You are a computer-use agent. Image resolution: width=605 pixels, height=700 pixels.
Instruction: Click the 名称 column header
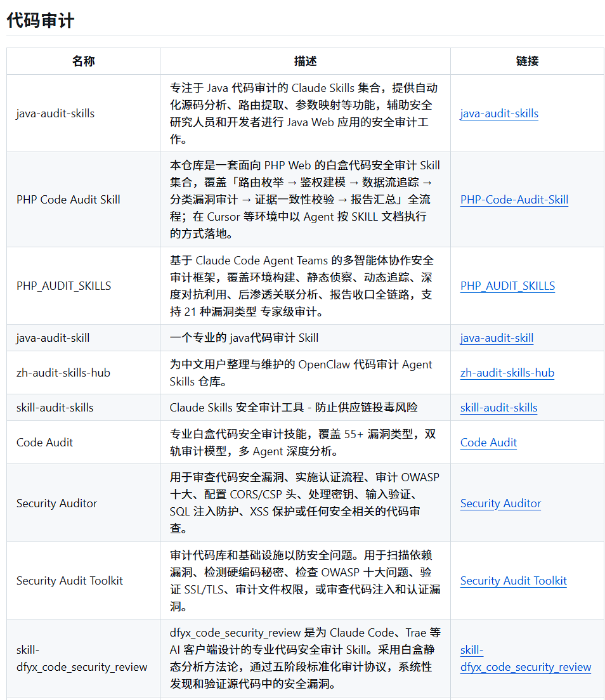pos(84,61)
